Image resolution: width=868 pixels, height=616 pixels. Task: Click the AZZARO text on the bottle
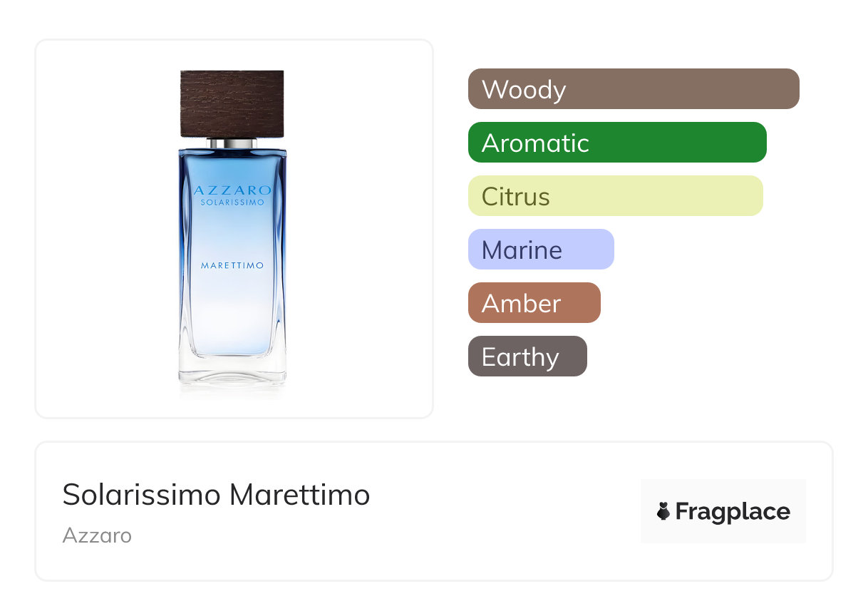232,190
